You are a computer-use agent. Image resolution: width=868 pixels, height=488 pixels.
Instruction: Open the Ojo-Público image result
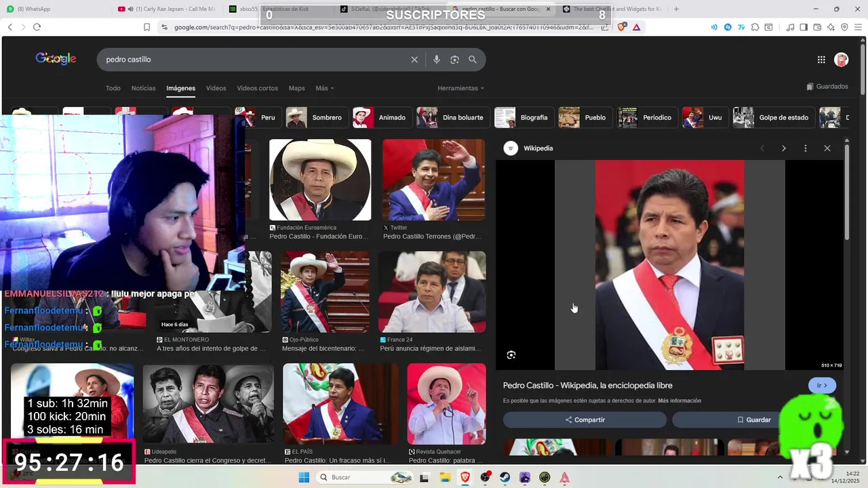325,292
